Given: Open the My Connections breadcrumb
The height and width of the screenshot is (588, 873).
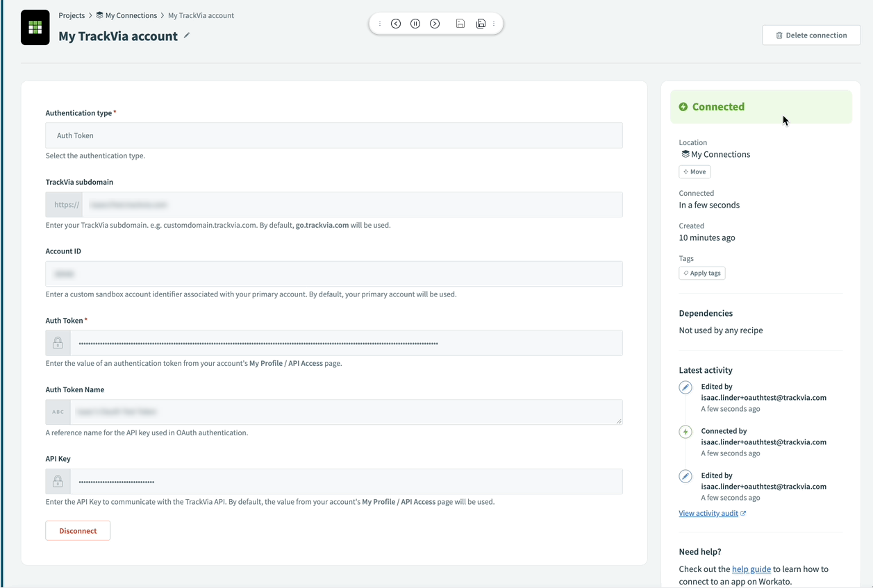Looking at the screenshot, I should click(126, 15).
